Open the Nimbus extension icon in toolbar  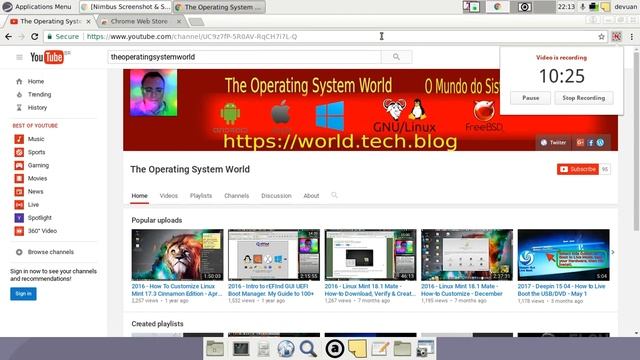pyautogui.click(x=616, y=37)
